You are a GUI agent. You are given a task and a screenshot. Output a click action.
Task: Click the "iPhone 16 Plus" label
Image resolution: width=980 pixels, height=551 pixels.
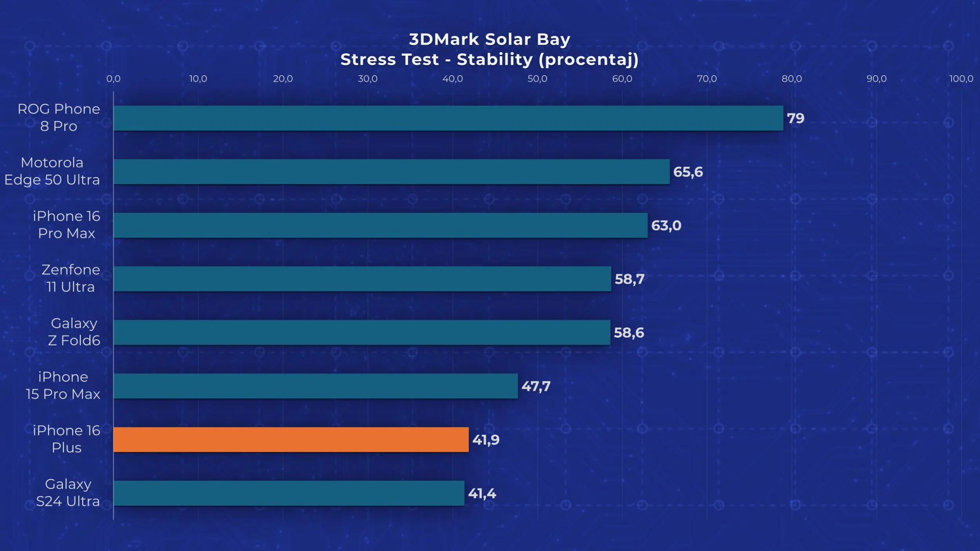point(66,439)
